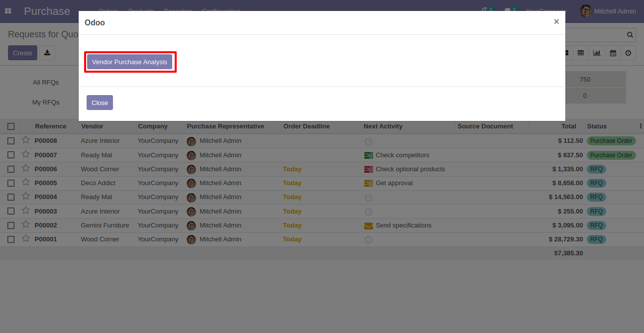Image resolution: width=644 pixels, height=333 pixels.
Task: Click the activity clock icon for P00001
Action: [368, 240]
